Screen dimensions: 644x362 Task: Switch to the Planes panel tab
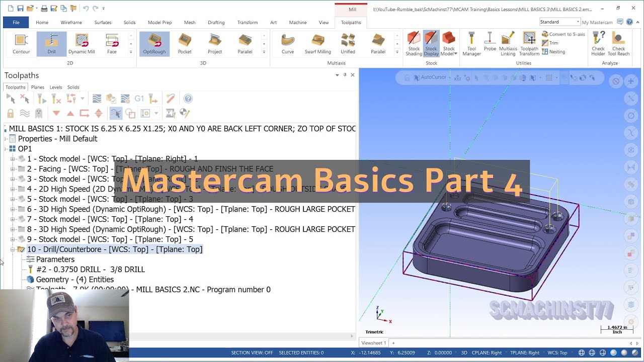(x=38, y=87)
